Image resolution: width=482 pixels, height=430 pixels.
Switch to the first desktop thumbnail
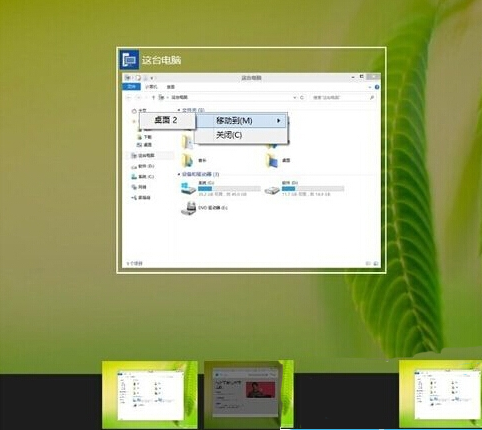pyautogui.click(x=150, y=394)
